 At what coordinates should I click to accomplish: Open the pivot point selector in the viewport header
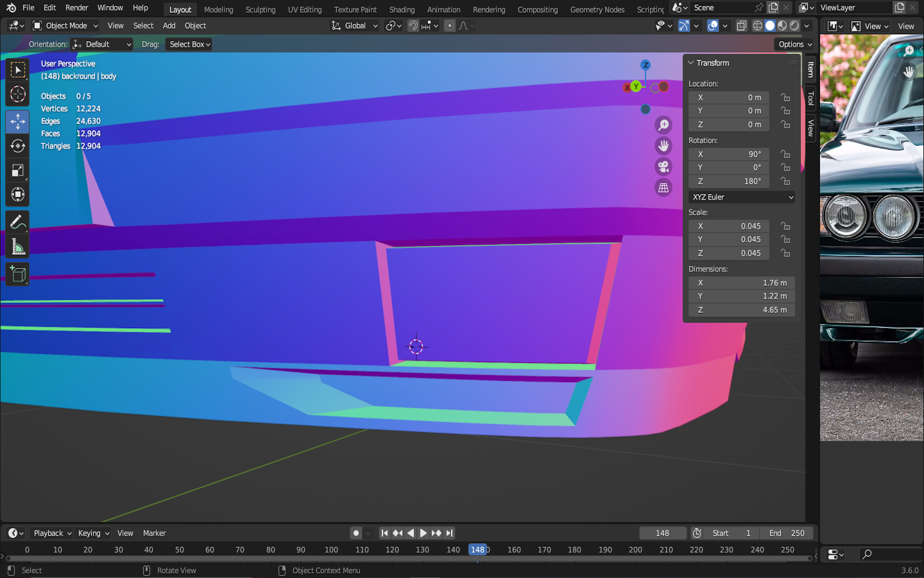(x=393, y=26)
